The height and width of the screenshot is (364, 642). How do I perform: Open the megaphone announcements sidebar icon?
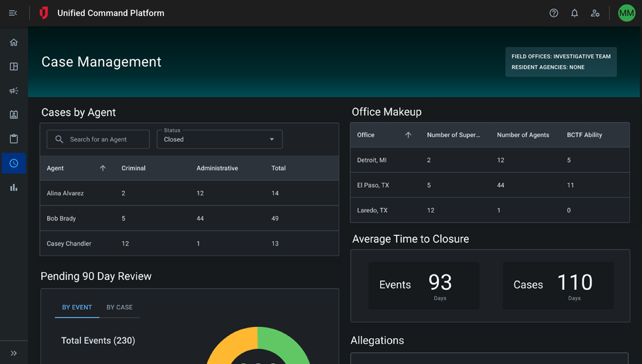click(14, 91)
